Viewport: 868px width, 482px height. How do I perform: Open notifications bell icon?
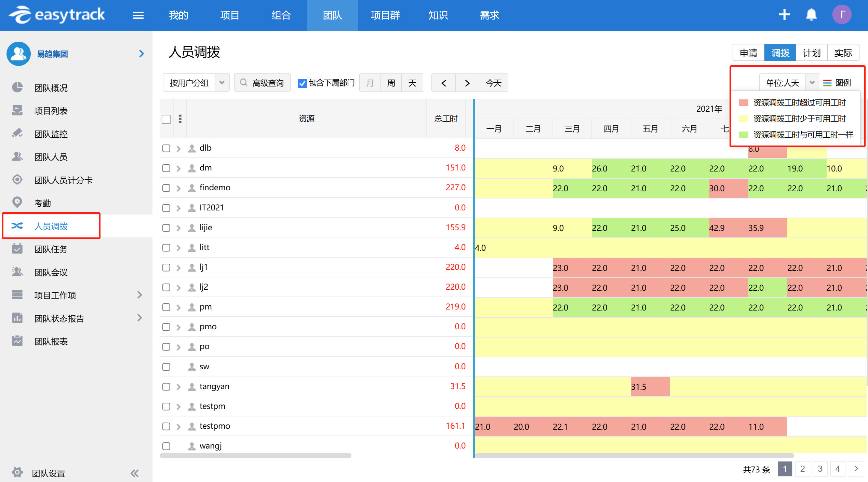[x=811, y=15]
